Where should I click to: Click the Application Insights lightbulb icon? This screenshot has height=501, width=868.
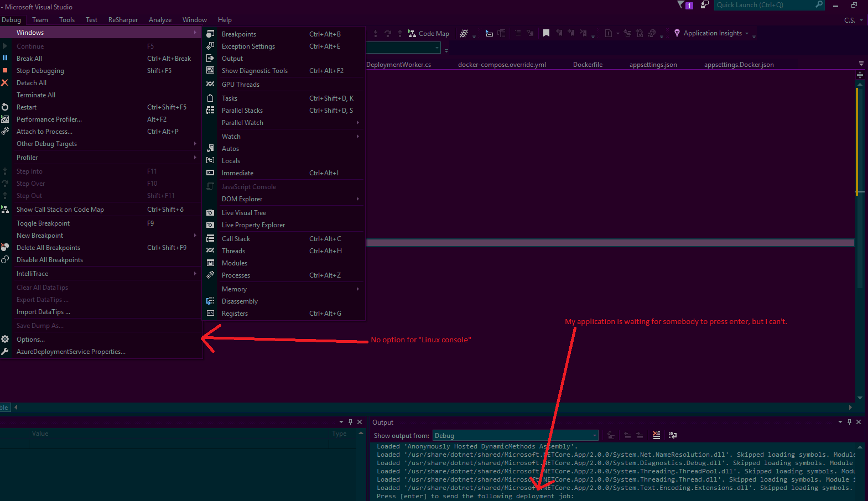(677, 33)
